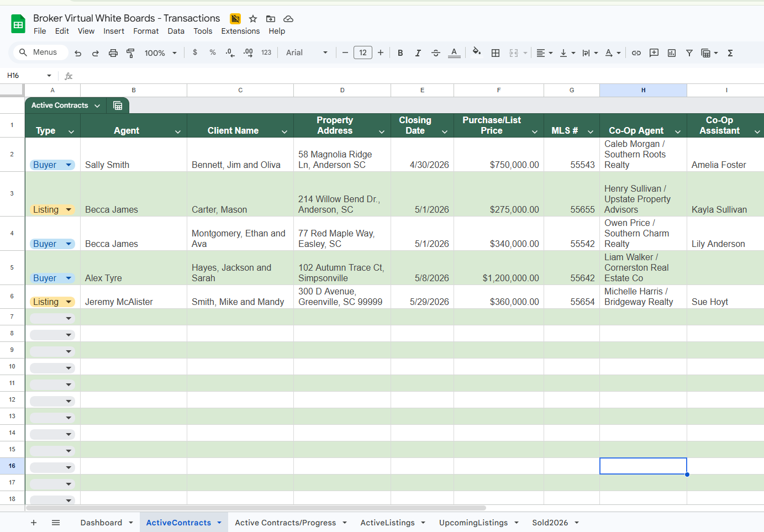Switch to the Sold2026 sheet tab
Image resolution: width=764 pixels, height=532 pixels.
550,523
